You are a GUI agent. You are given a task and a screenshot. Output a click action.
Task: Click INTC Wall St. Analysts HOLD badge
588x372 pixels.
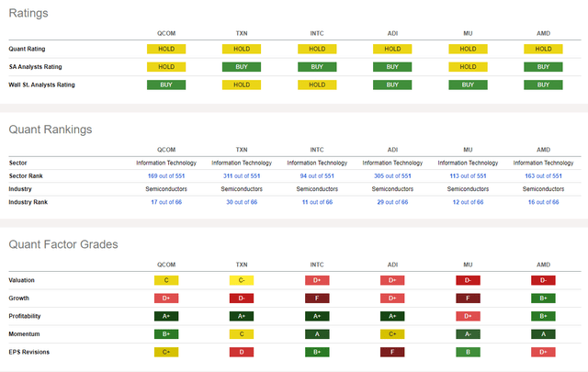[317, 85]
